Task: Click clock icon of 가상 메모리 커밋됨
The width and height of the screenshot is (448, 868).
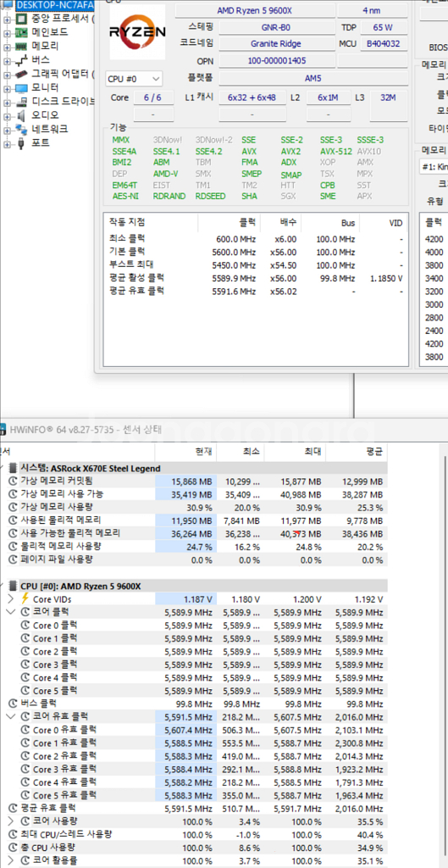Action: 13,481
